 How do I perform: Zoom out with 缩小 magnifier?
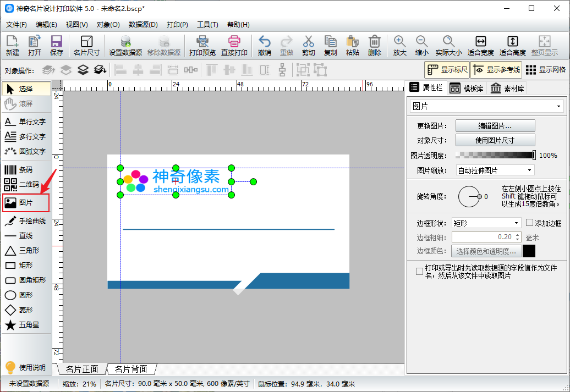tap(421, 46)
